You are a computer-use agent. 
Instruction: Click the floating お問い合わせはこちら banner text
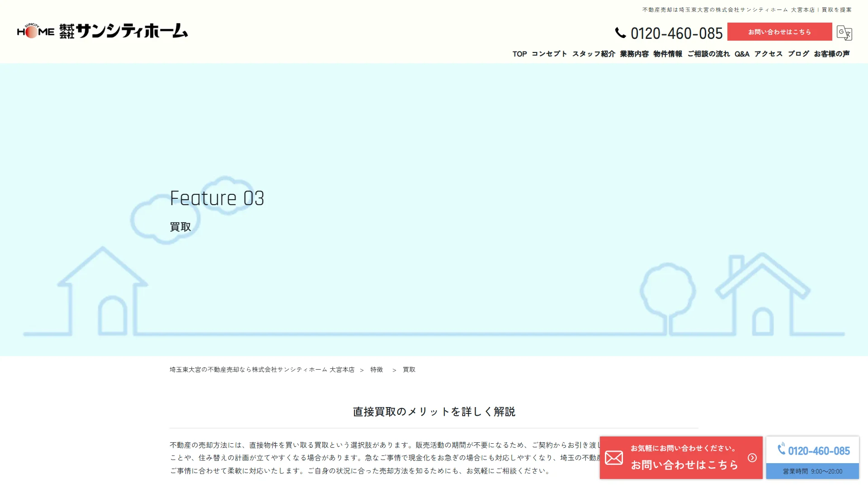[684, 465]
